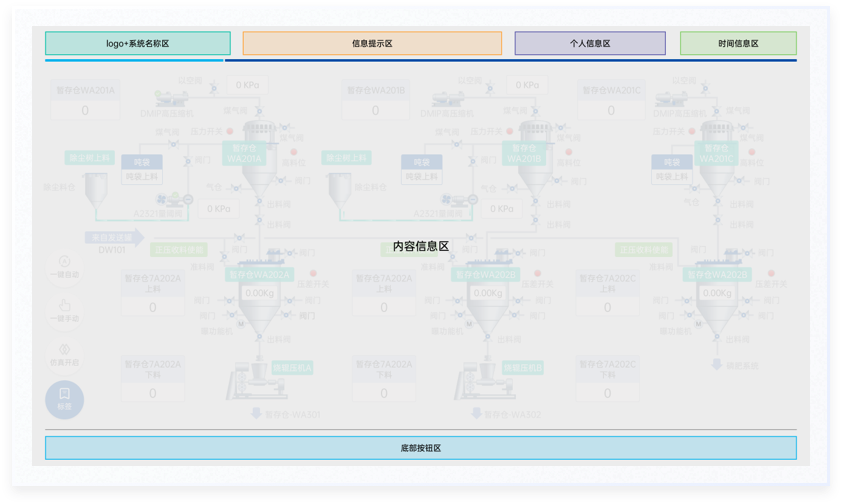Click the 信息提示区 header block

coord(372,44)
